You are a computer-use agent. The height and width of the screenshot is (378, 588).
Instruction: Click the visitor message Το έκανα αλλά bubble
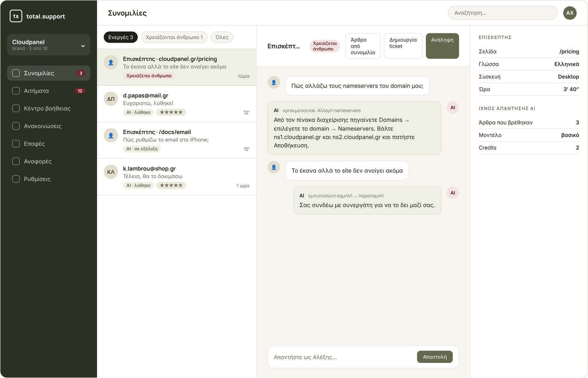pos(347,171)
